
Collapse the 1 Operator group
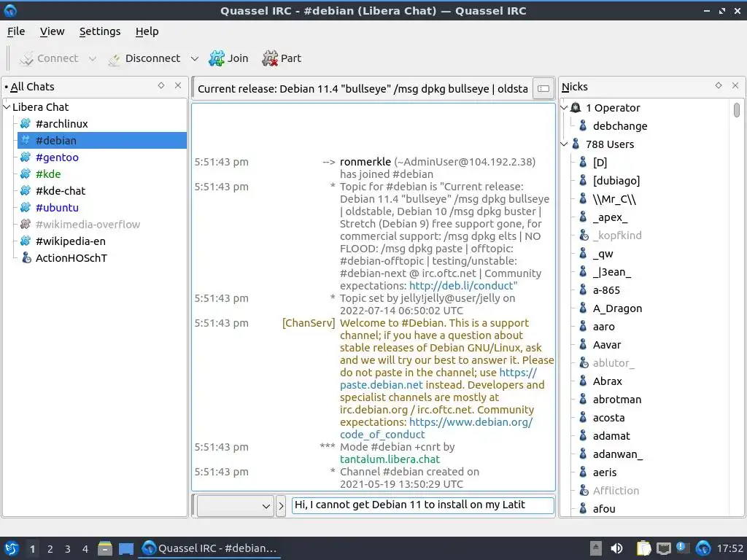click(x=565, y=108)
